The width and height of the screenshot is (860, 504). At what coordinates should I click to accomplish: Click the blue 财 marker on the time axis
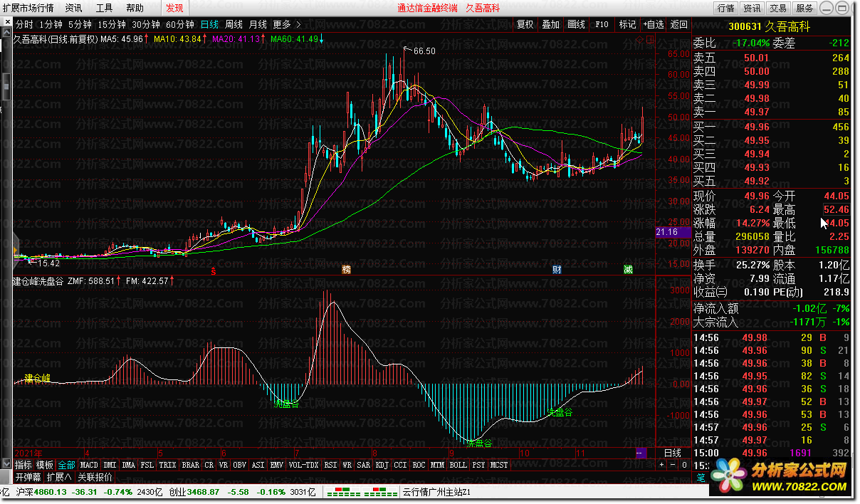pos(557,269)
